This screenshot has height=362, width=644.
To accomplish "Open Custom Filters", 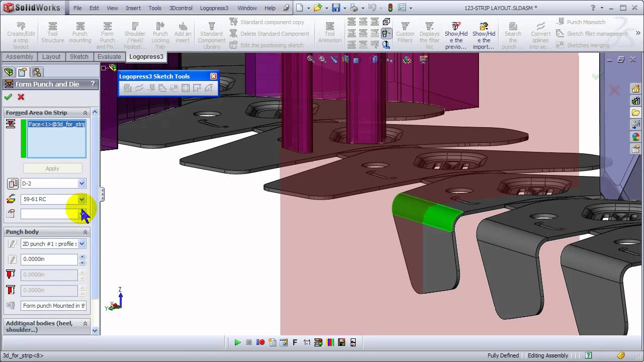I will point(405,33).
